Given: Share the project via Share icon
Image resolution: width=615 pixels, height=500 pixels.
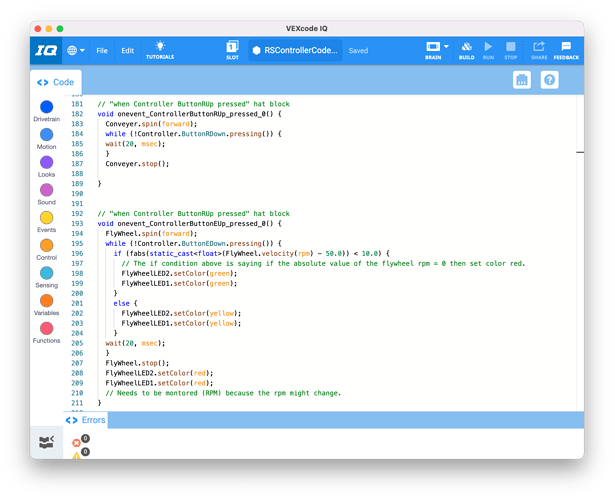Looking at the screenshot, I should (539, 50).
